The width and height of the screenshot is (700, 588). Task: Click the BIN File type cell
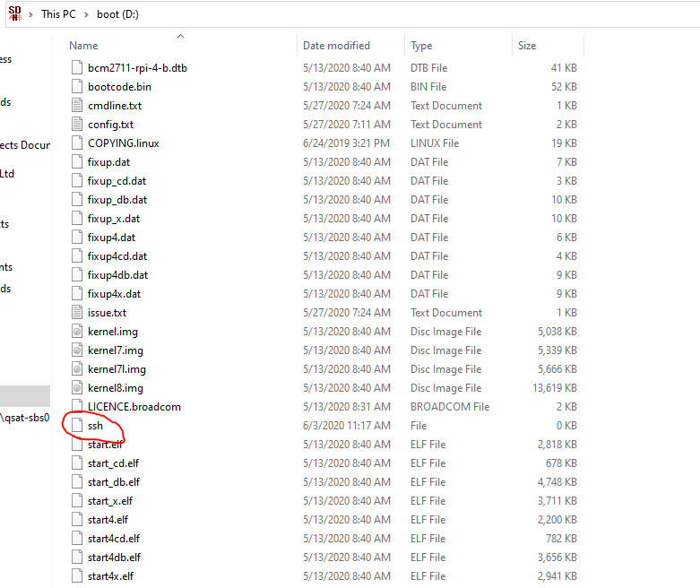(428, 87)
